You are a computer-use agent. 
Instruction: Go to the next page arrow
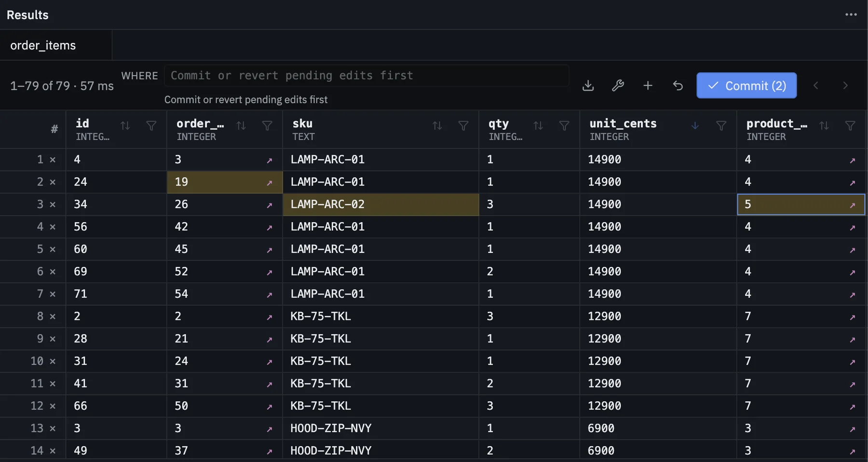click(x=845, y=86)
